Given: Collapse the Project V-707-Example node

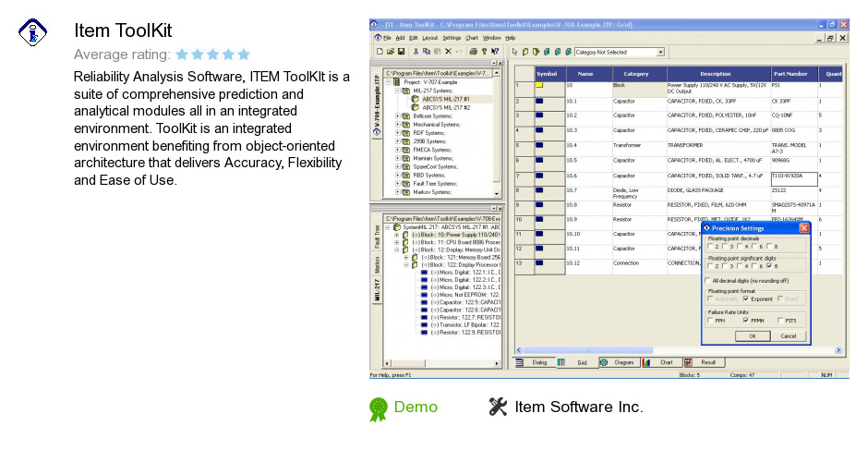Looking at the screenshot, I should (389, 82).
